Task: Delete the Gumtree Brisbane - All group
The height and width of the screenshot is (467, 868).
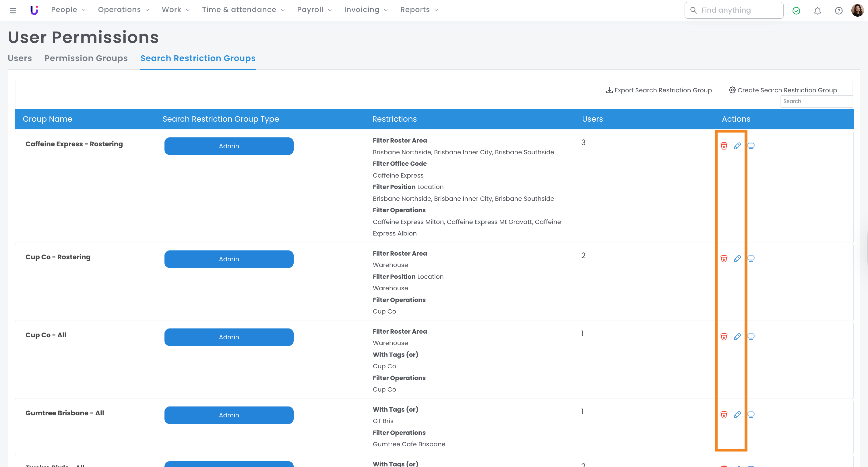Action: pos(724,415)
